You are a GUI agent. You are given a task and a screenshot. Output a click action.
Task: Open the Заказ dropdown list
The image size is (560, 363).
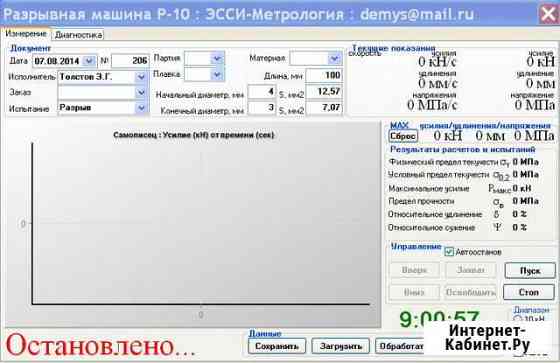(x=141, y=93)
